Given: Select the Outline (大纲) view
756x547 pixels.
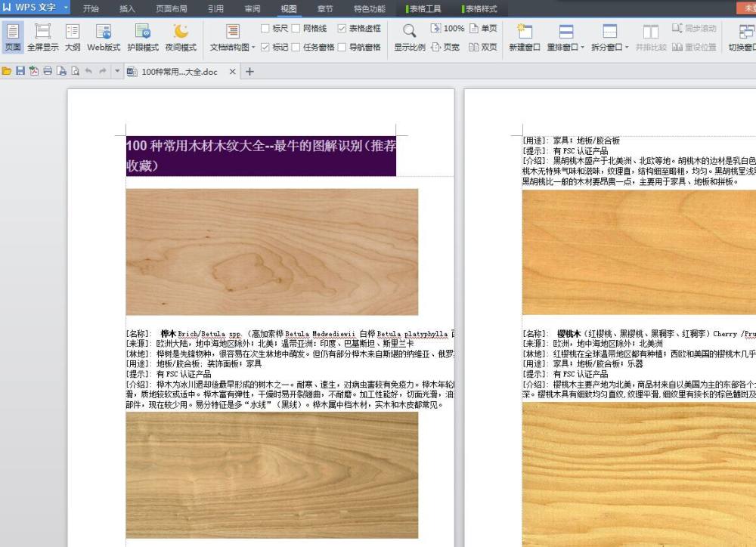Looking at the screenshot, I should (72, 37).
